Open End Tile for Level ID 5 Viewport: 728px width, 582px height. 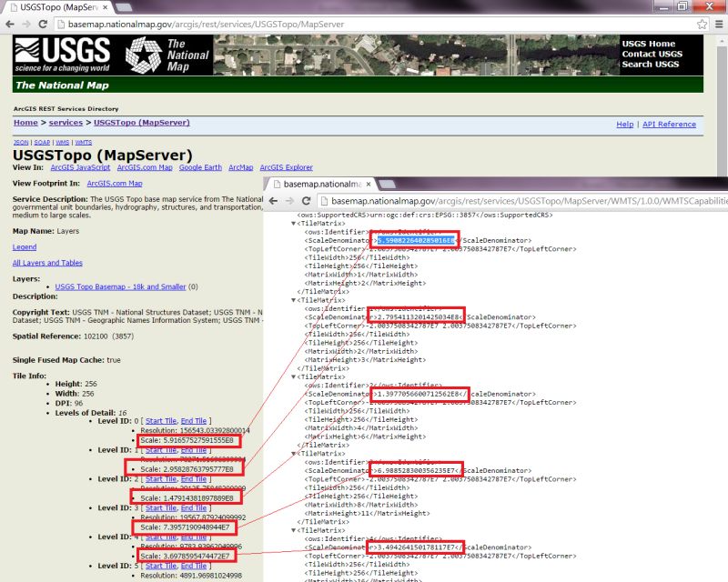click(194, 567)
